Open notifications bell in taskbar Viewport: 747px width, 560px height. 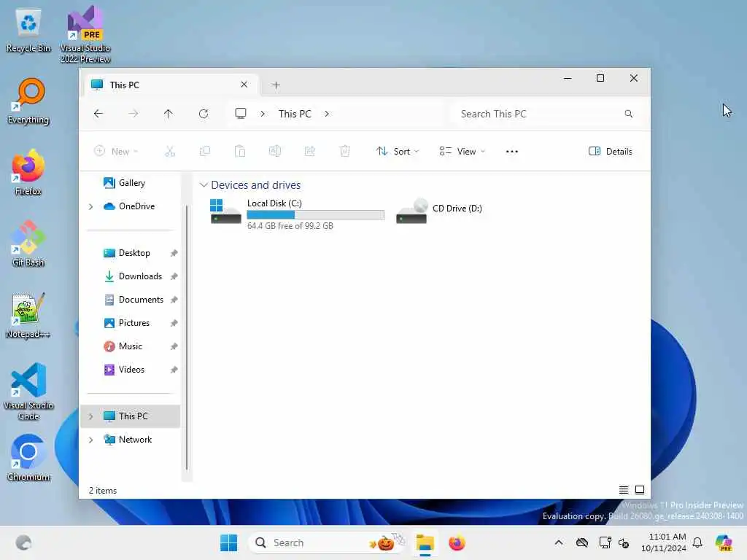697,542
